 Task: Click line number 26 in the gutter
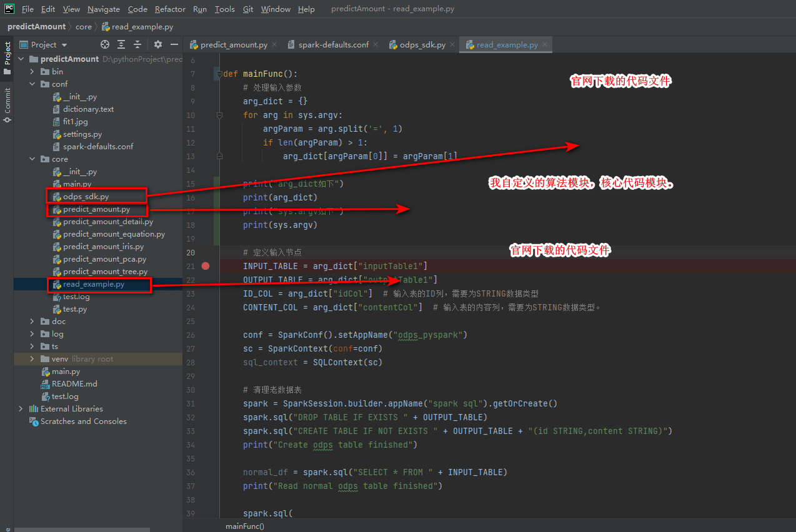pyautogui.click(x=191, y=335)
